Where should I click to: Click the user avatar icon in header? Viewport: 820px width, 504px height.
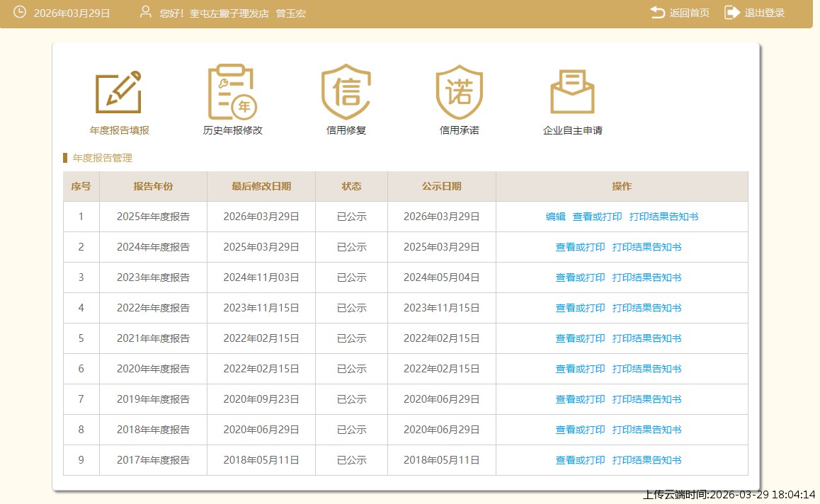[146, 12]
